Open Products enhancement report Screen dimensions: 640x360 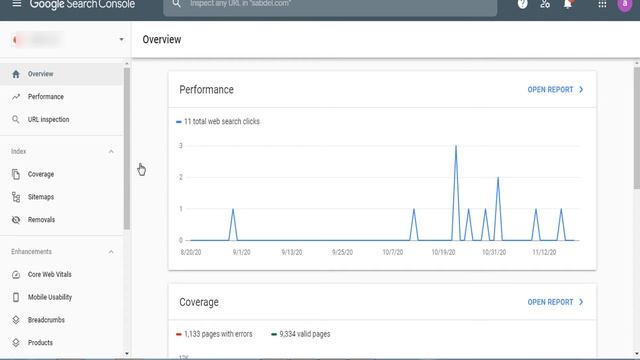(x=61, y=343)
